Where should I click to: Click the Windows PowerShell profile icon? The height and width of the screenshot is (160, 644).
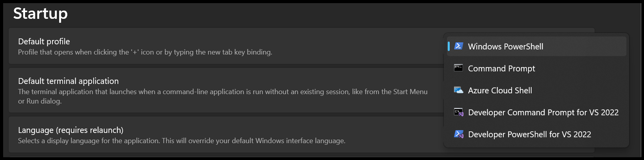click(x=458, y=46)
